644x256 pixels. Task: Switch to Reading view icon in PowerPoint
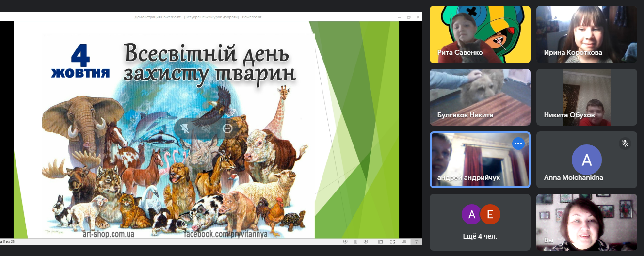404,241
